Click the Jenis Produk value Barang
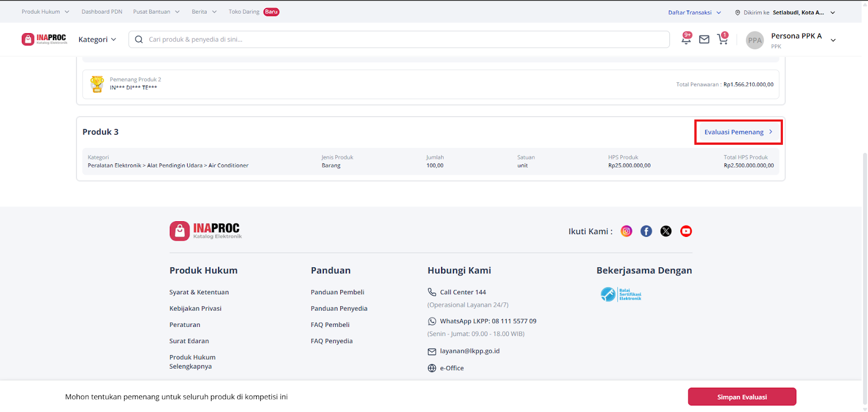Viewport: 868px width, 412px height. click(331, 166)
